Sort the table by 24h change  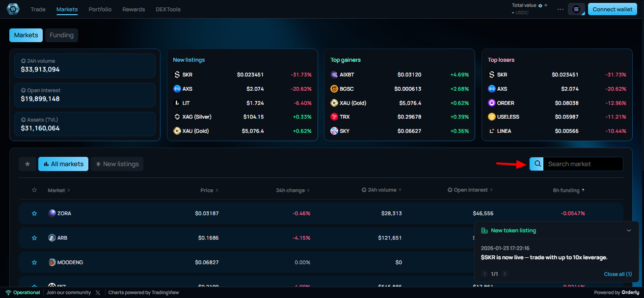click(293, 190)
